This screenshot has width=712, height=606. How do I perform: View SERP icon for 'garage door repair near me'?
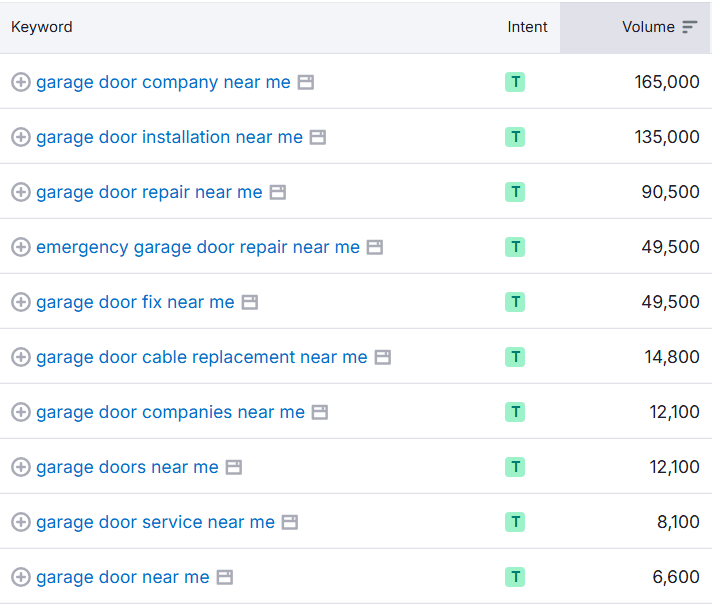coord(278,192)
